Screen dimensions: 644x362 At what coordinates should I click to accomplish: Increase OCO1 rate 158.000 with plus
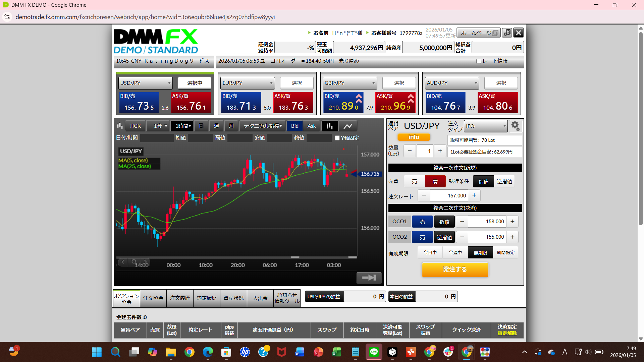coord(513,222)
